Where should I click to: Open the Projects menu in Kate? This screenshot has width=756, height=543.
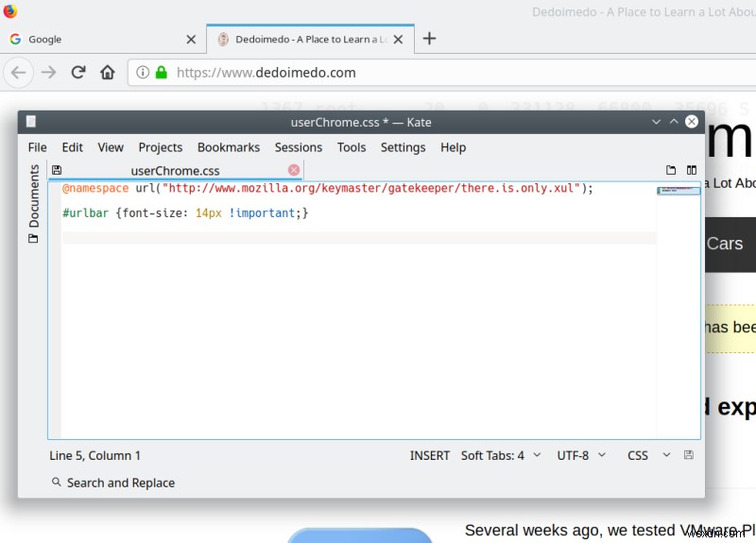(160, 147)
